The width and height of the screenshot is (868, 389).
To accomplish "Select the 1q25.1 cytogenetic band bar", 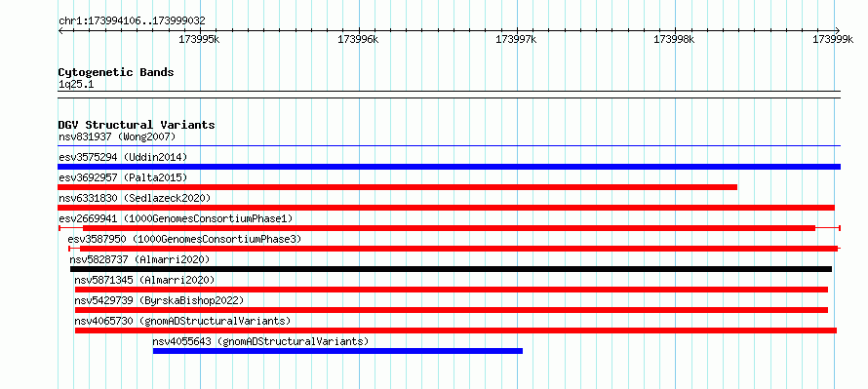I will 449,95.
